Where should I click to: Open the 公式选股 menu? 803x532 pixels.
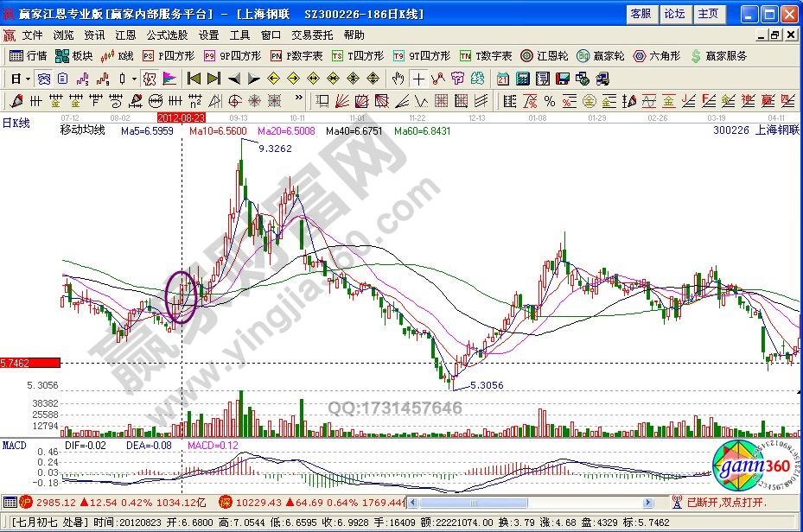pos(167,35)
